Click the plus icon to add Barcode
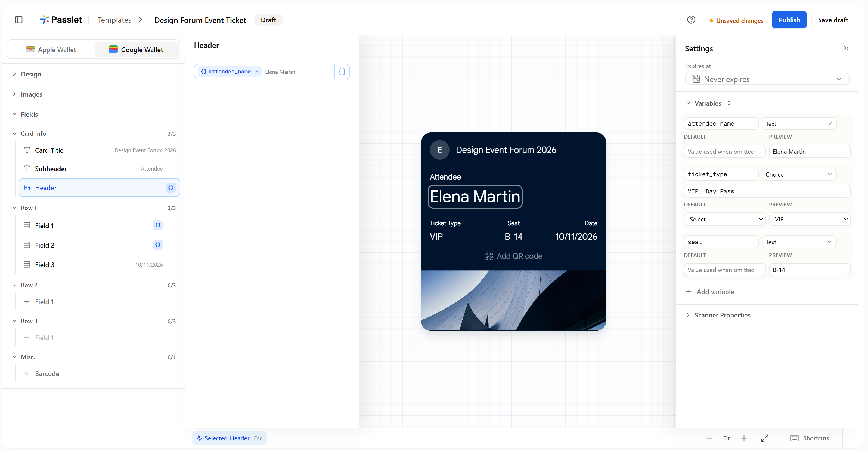Screen dimensions: 868x451 (27, 373)
